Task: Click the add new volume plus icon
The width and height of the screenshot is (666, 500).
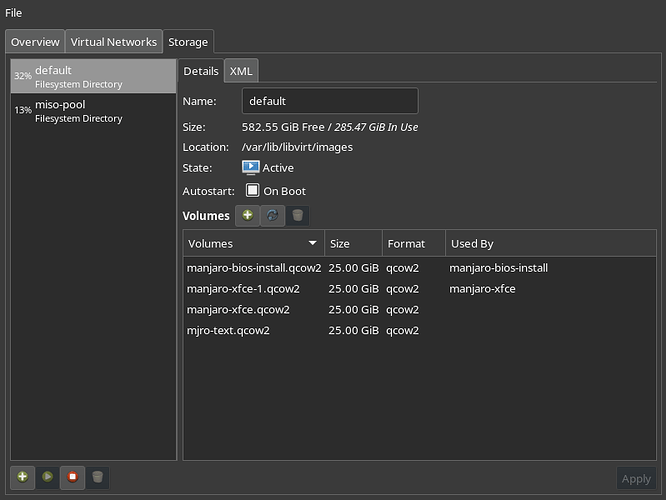Action: click(x=247, y=215)
